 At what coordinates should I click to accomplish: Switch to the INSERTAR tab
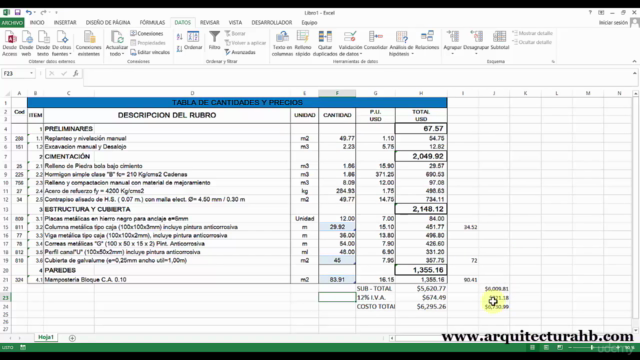pos(65,23)
